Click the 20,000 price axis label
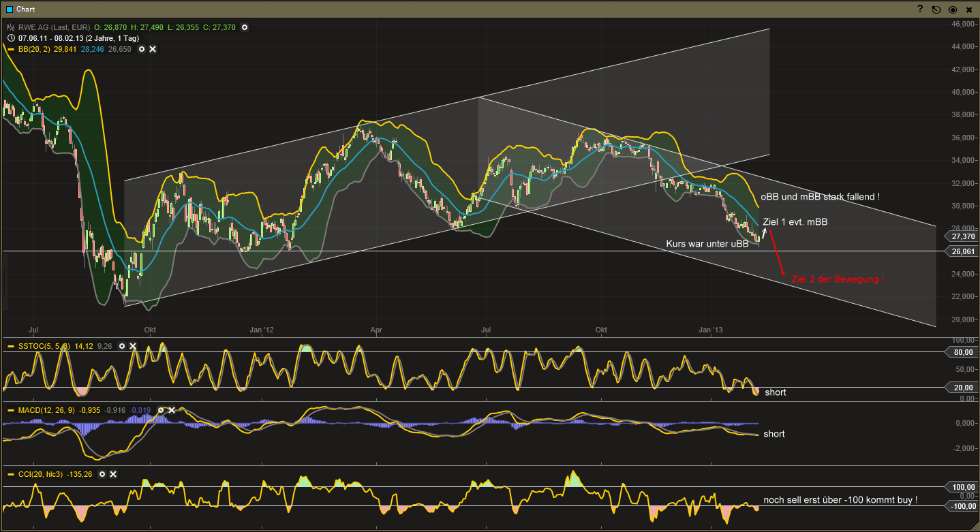980x532 pixels. click(x=964, y=319)
